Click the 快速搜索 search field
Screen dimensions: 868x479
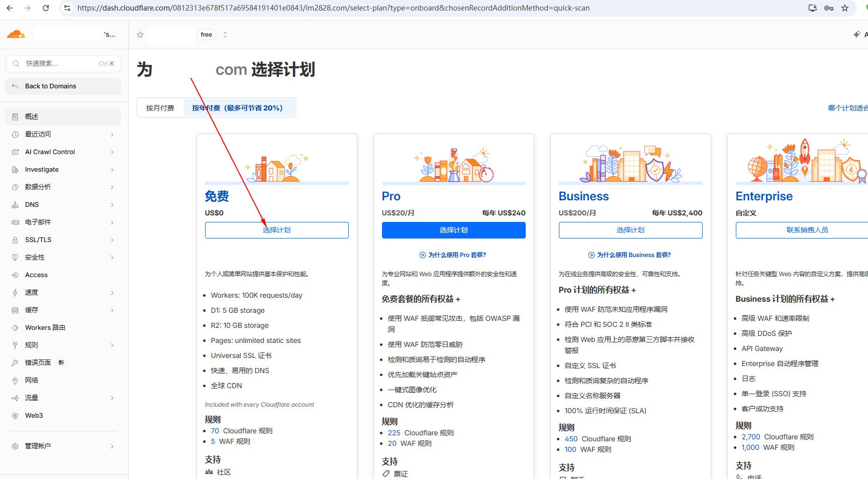[x=63, y=64]
